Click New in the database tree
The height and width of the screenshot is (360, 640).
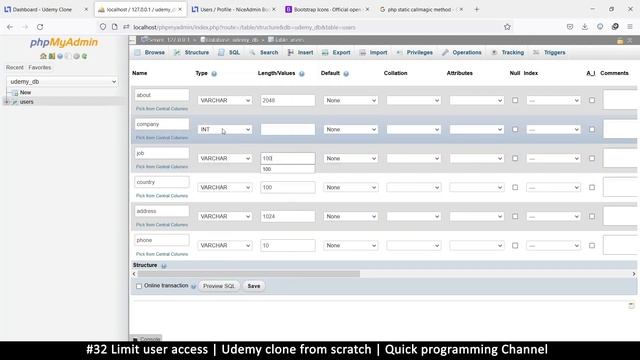tap(25, 93)
